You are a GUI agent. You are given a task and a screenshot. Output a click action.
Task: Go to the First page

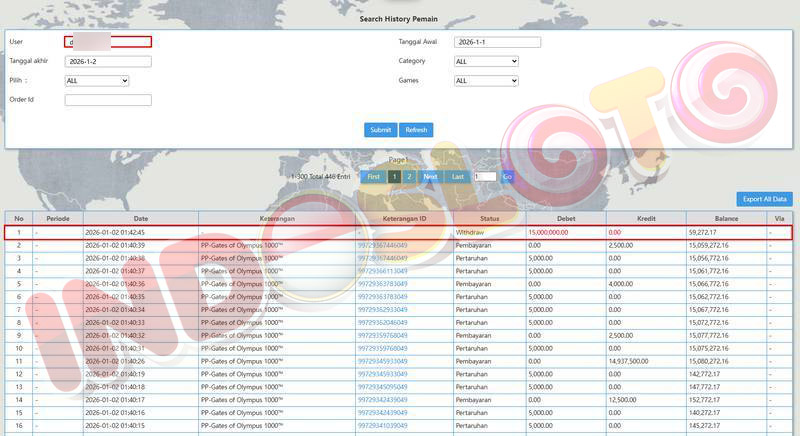[373, 177]
